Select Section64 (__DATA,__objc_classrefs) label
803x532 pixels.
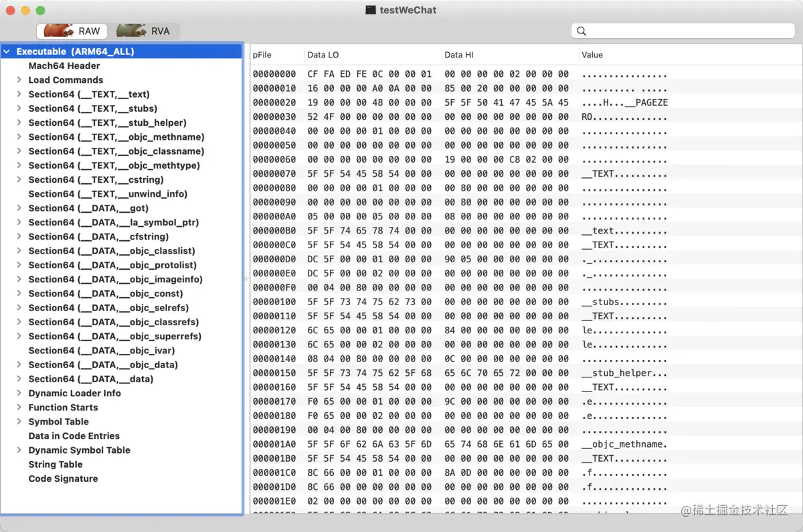coord(114,322)
